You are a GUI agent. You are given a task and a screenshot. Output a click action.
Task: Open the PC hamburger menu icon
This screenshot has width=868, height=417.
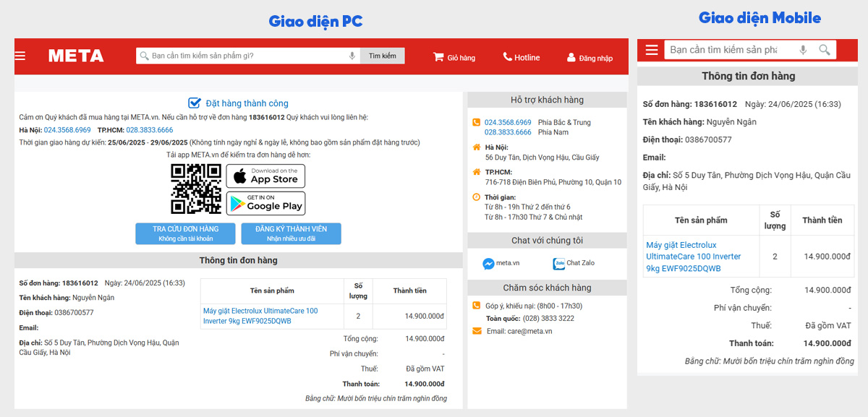point(20,56)
